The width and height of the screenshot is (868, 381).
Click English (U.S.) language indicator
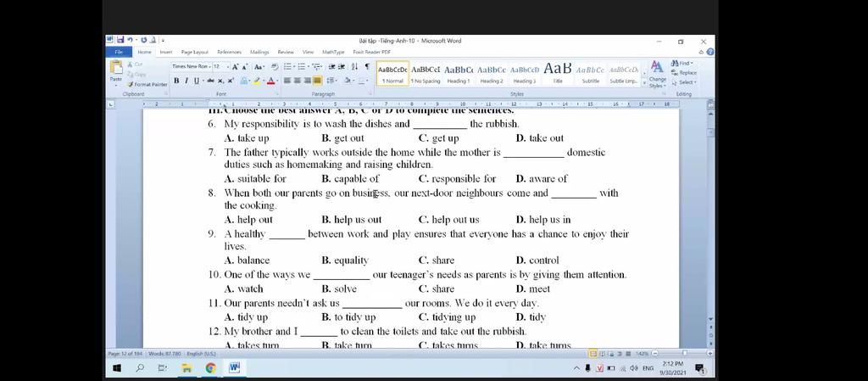(202, 353)
